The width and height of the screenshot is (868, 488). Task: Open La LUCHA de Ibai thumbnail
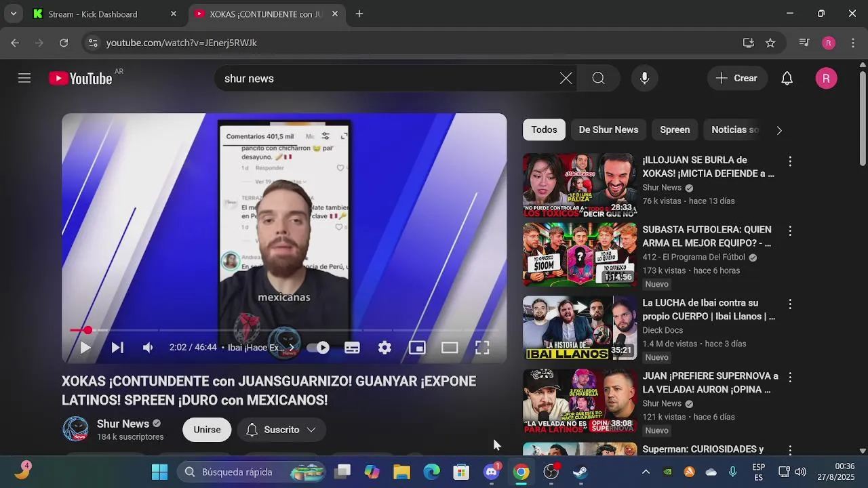pyautogui.click(x=580, y=328)
